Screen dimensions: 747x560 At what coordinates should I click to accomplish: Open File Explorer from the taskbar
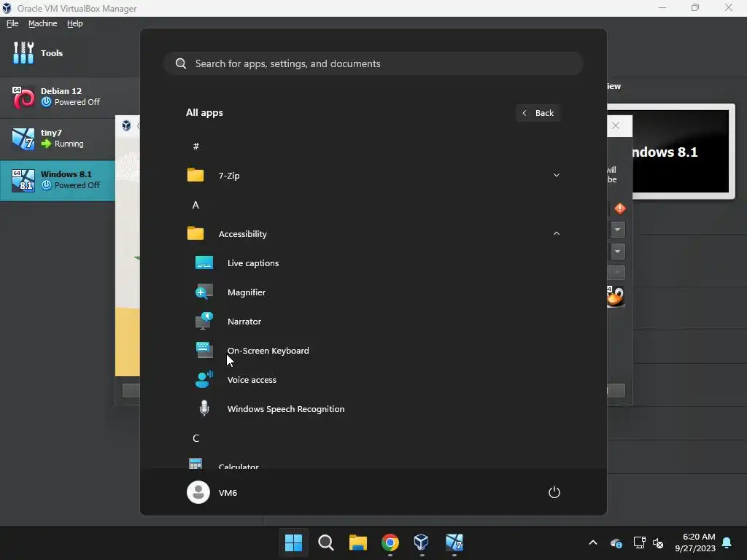coord(357,542)
